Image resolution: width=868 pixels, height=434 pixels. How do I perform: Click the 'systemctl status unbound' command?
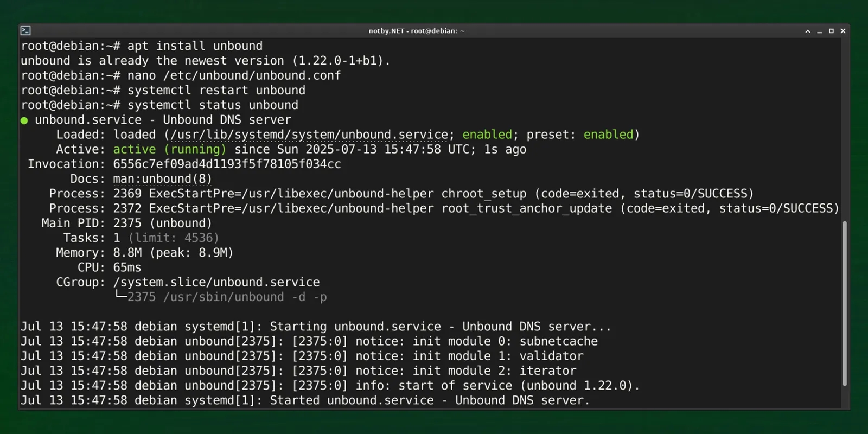[213, 105]
